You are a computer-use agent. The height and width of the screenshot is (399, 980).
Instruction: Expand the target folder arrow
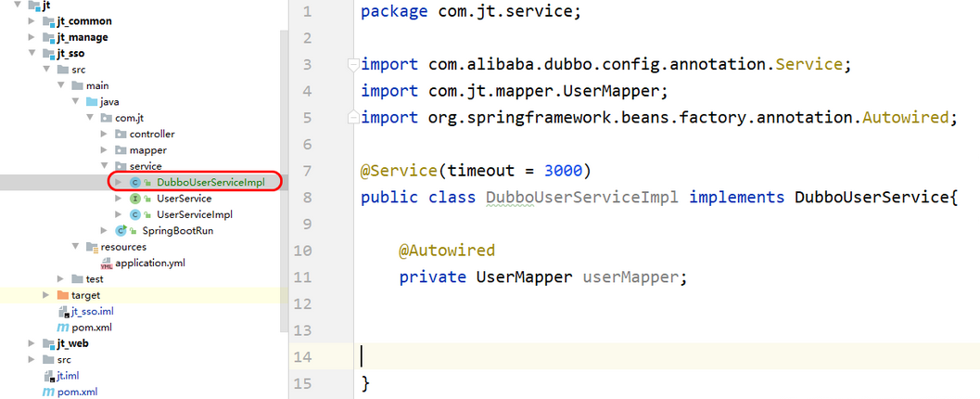46,295
